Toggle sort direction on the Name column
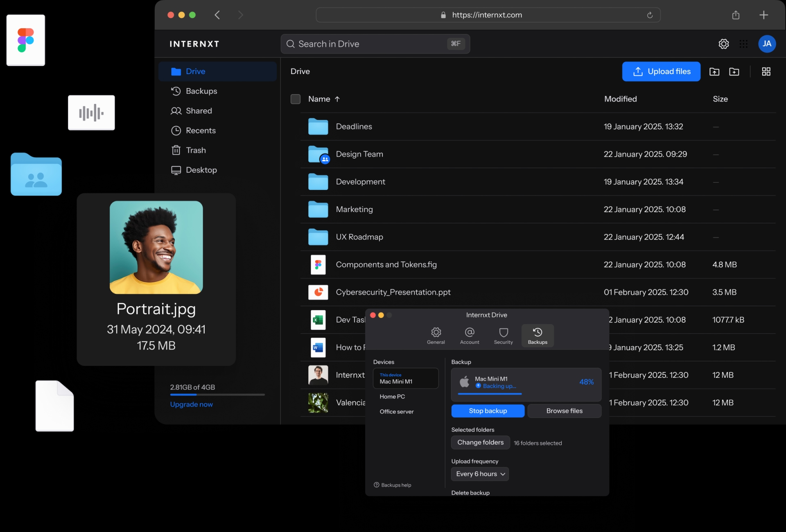This screenshot has width=786, height=532. click(x=337, y=99)
